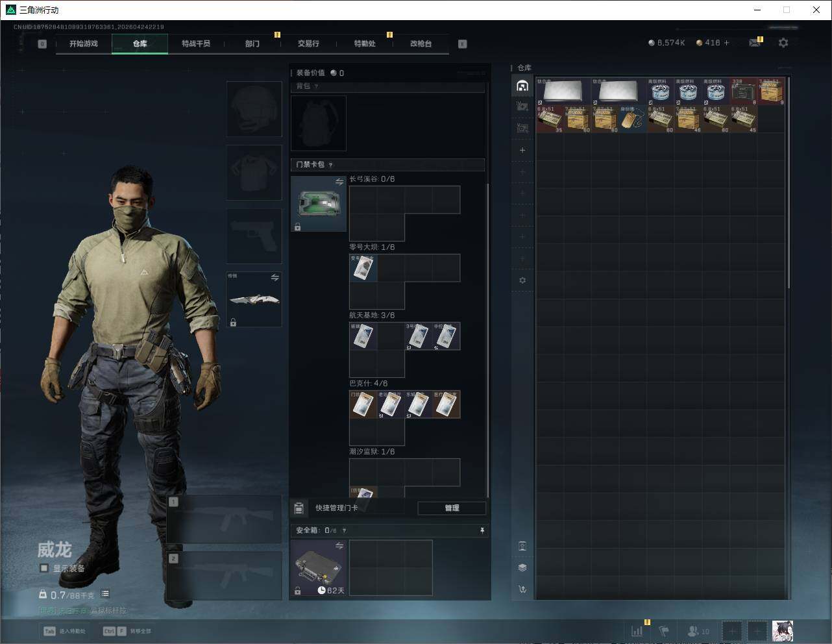Open the IV expansion box tab
Viewport: 832px width, 644px height.
522,106
